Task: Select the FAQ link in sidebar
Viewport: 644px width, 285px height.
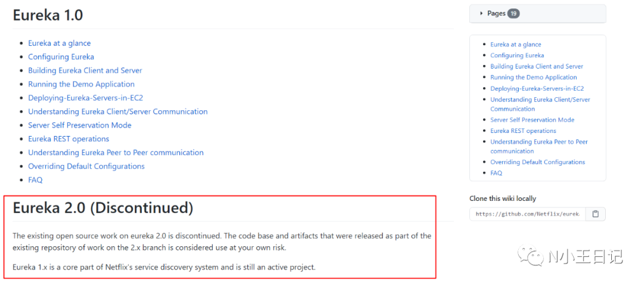Action: coord(496,173)
